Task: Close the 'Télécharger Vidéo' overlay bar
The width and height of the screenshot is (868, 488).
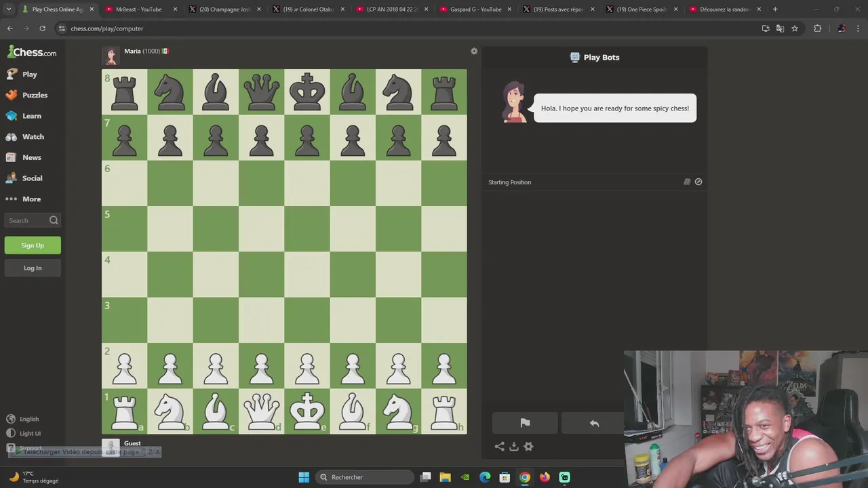Action: 157,451
